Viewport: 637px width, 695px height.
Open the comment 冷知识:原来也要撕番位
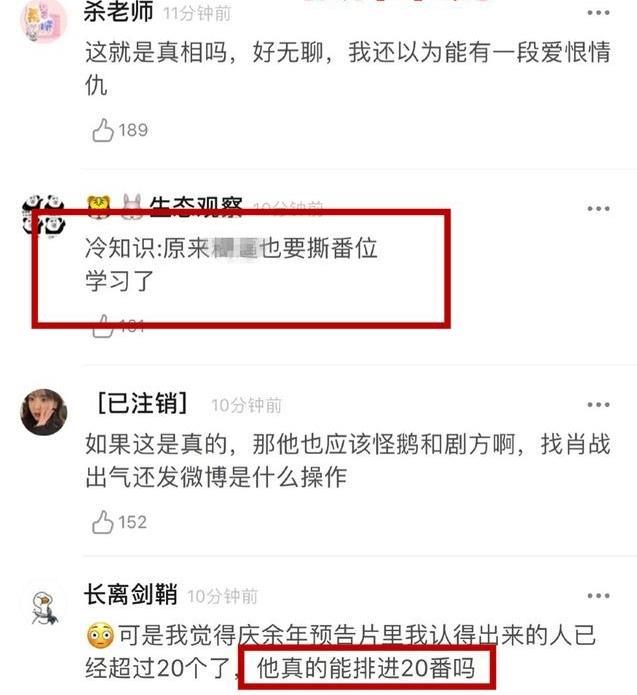pyautogui.click(x=231, y=265)
